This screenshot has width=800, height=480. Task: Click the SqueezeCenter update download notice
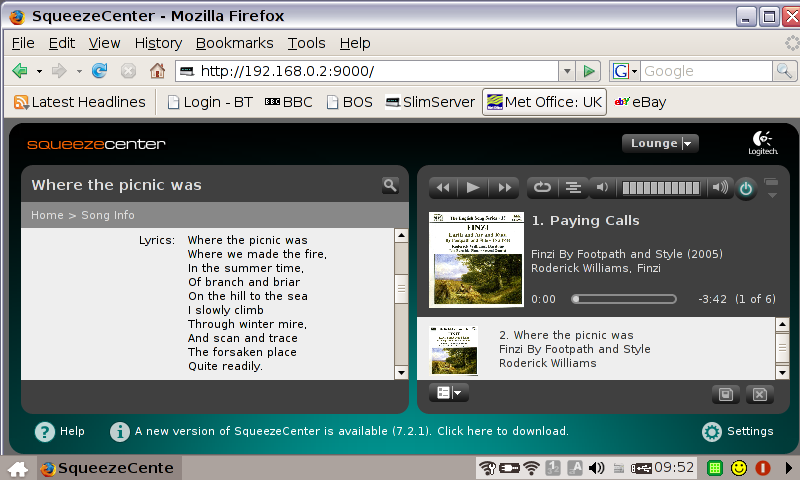click(x=352, y=432)
